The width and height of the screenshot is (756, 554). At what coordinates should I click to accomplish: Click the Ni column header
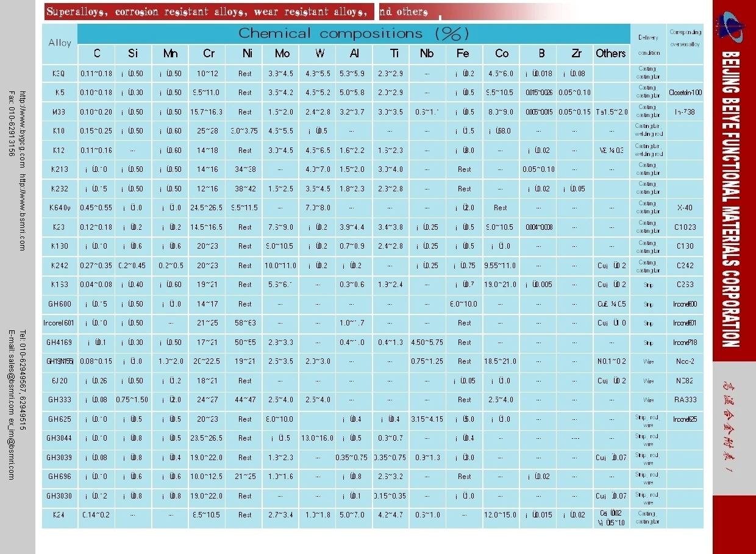coord(246,54)
